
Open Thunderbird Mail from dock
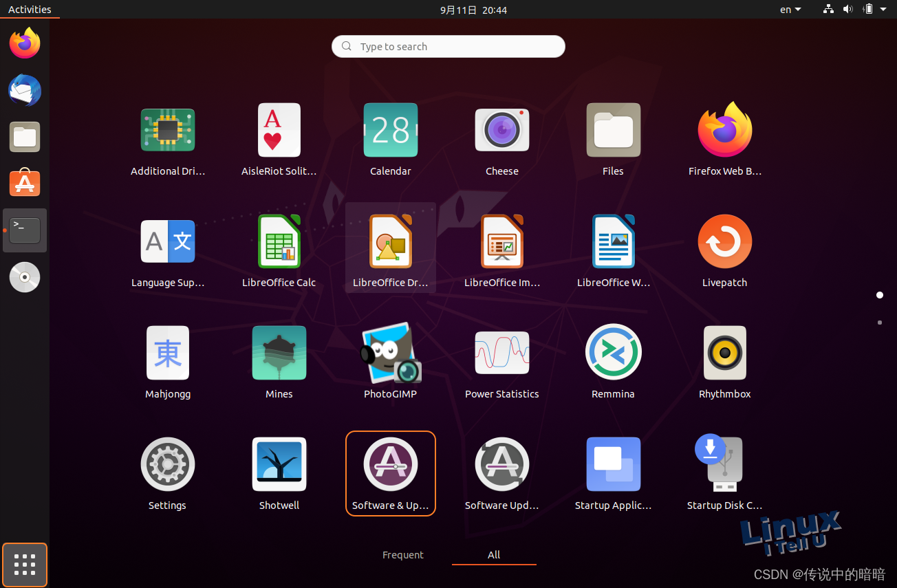click(25, 90)
